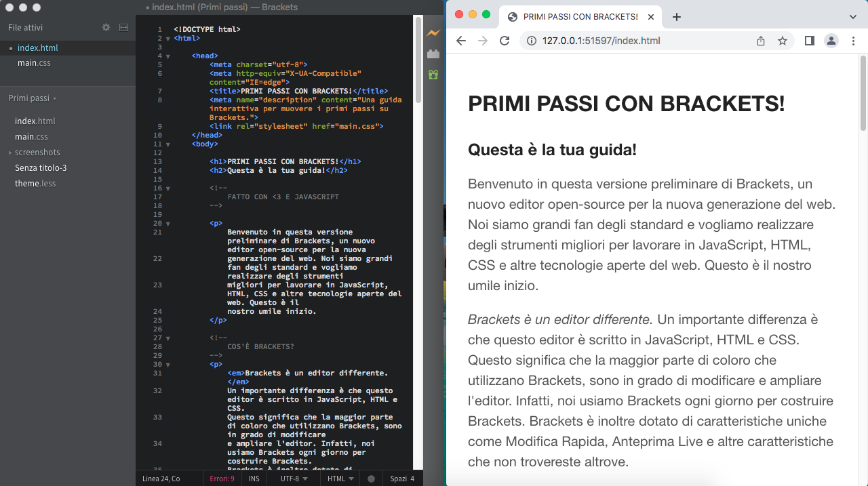Image resolution: width=868 pixels, height=486 pixels.
Task: Collapse the html tag fold arrow on line 2
Action: [167, 39]
